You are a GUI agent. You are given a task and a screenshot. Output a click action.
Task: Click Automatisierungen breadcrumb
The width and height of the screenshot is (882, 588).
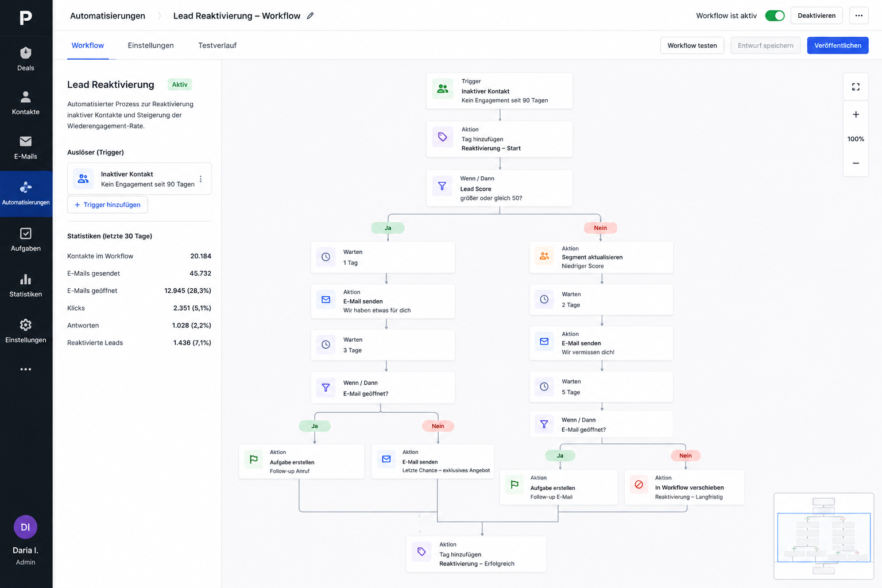107,16
